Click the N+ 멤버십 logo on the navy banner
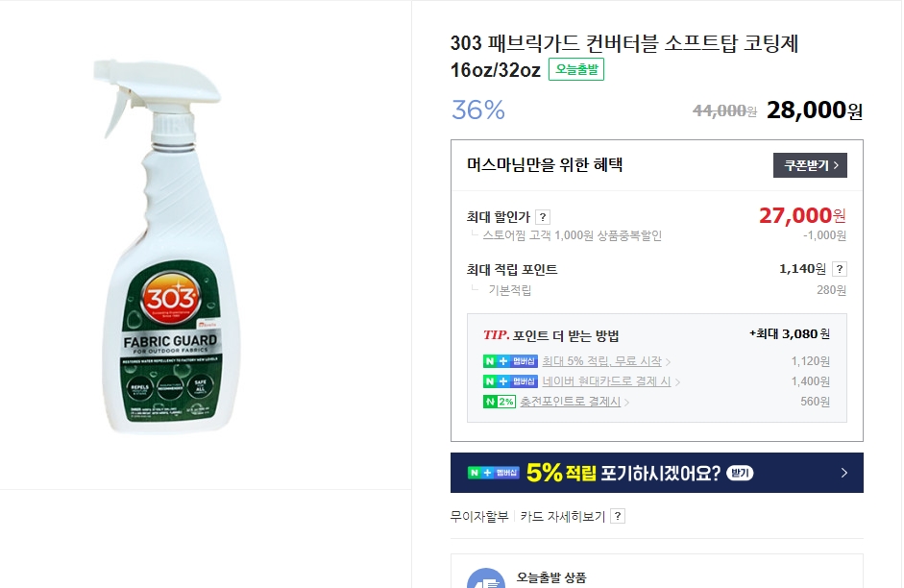The height and width of the screenshot is (588, 904). point(494,473)
